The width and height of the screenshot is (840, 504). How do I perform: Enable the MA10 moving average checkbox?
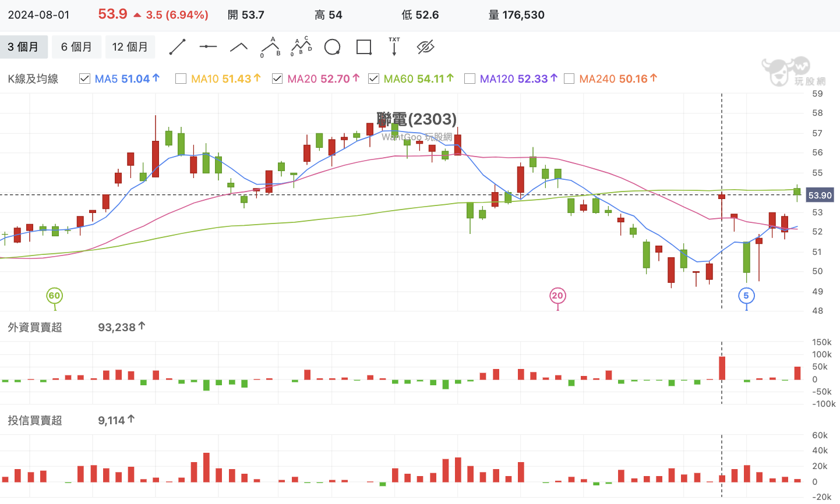(x=181, y=79)
